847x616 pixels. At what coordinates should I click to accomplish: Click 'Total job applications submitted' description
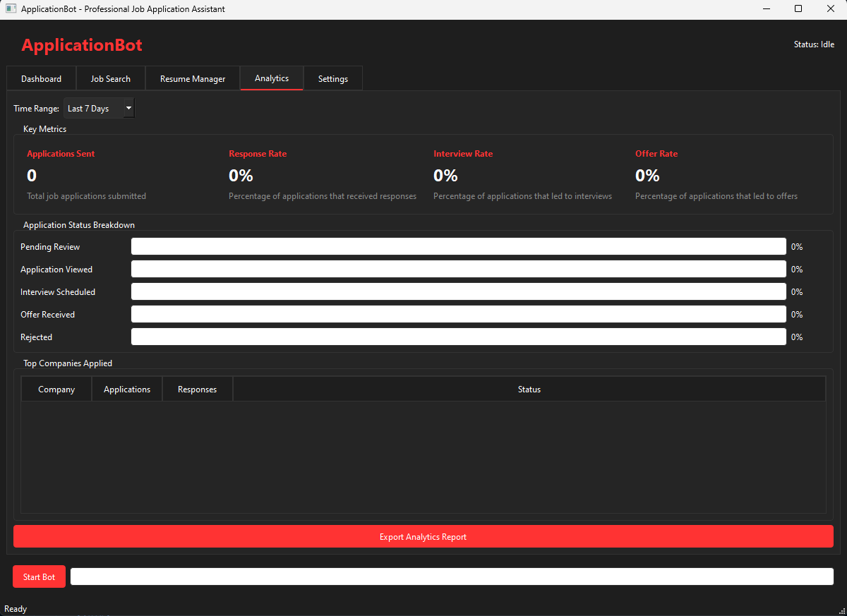pyautogui.click(x=87, y=195)
